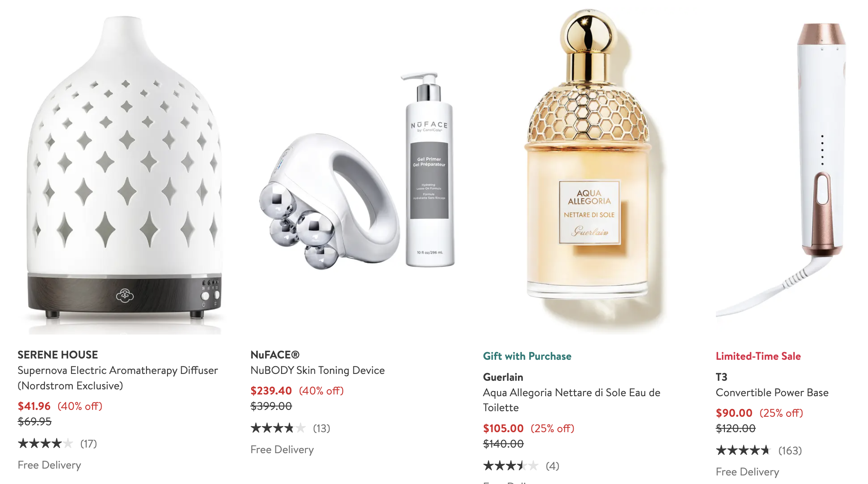Click the SERENE HOUSE brand name
The width and height of the screenshot is (868, 484).
[58, 355]
